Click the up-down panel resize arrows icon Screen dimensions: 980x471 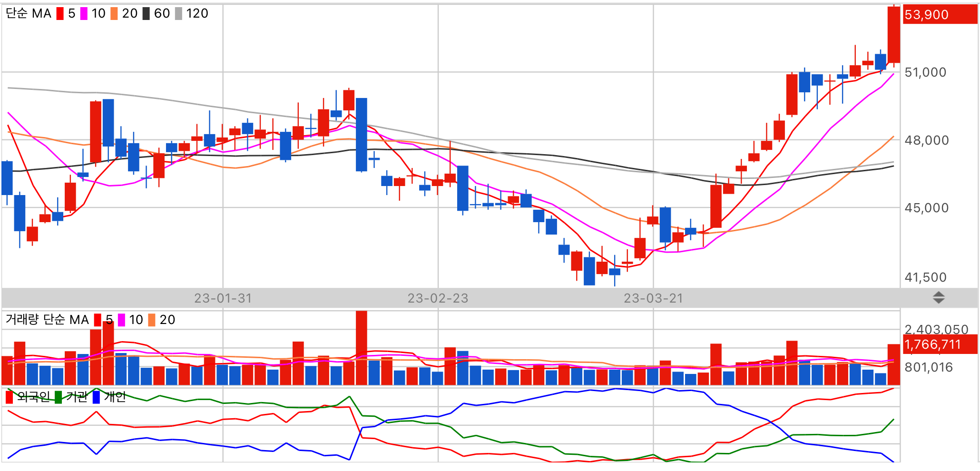(x=939, y=298)
